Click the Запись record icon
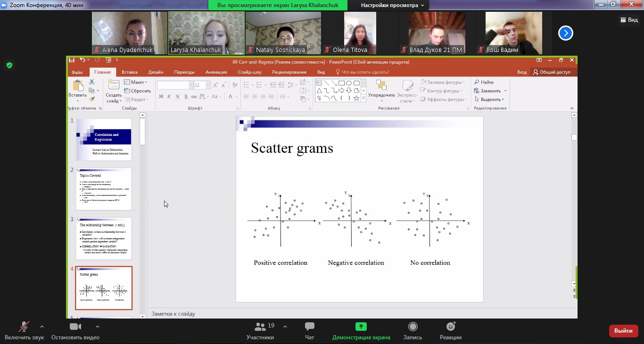Screen dimensions: 644x344 [413, 327]
